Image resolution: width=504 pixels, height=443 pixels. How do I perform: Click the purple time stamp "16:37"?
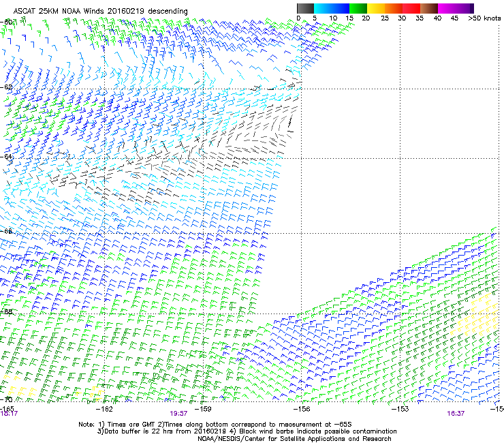(456, 414)
